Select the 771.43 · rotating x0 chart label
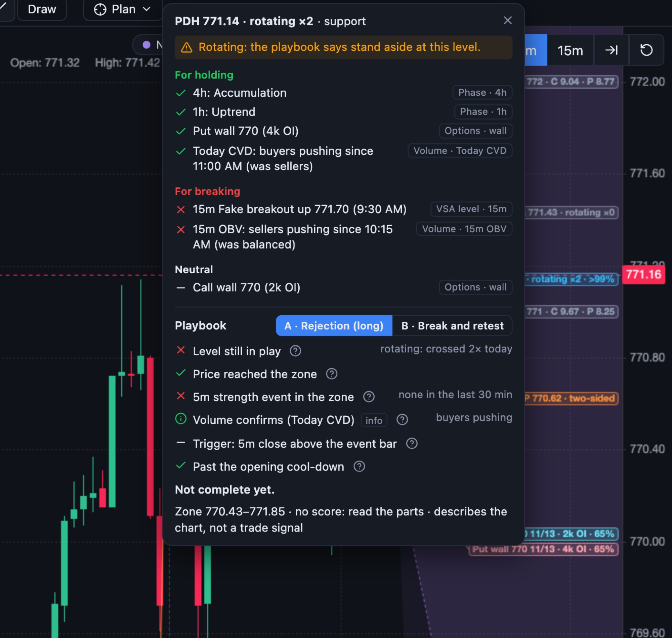 pos(571,213)
